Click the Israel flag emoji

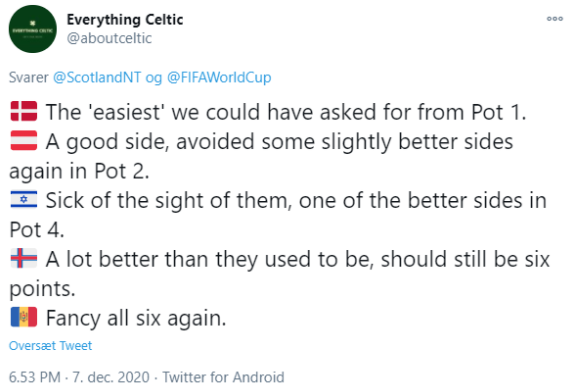click(x=24, y=199)
